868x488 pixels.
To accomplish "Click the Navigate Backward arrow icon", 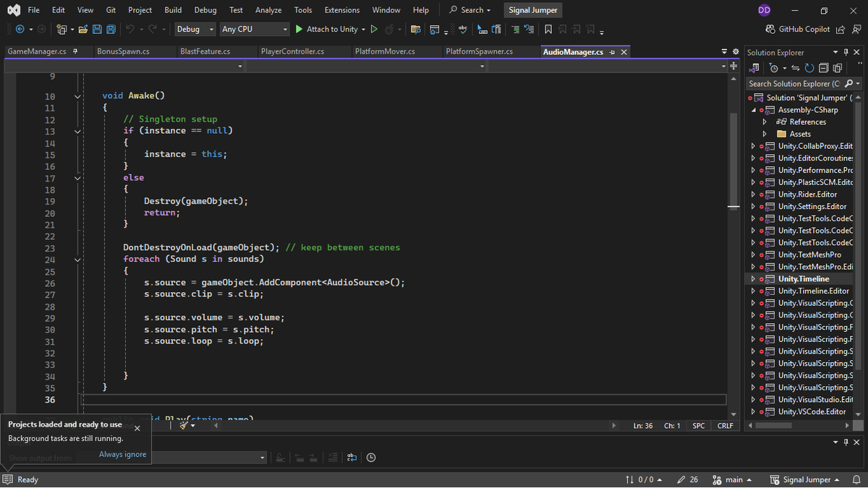I will point(20,29).
